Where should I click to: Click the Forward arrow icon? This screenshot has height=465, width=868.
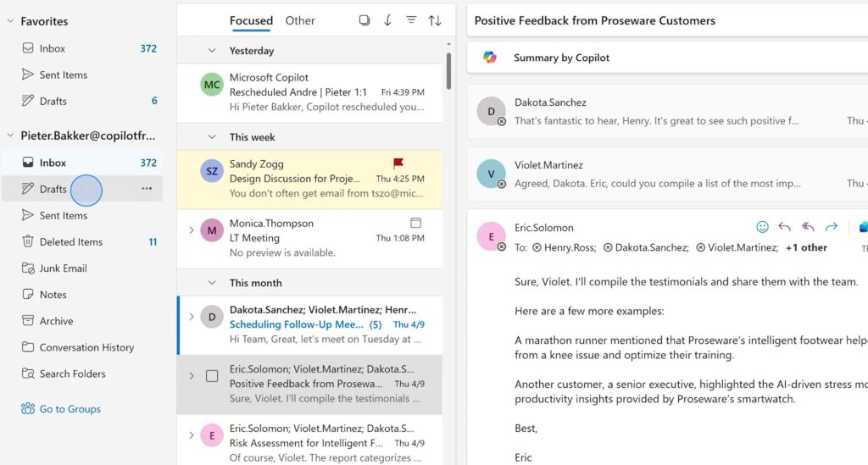click(832, 227)
